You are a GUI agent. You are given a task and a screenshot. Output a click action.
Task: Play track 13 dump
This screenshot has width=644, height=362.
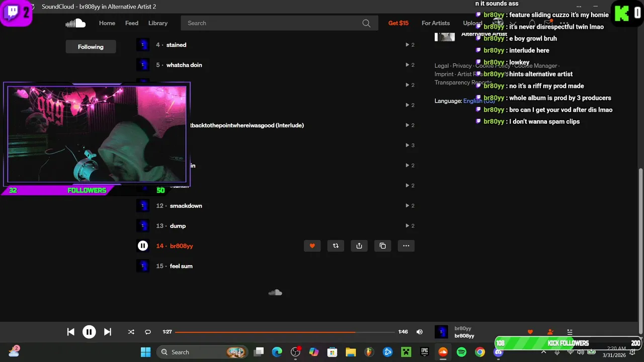(x=178, y=226)
